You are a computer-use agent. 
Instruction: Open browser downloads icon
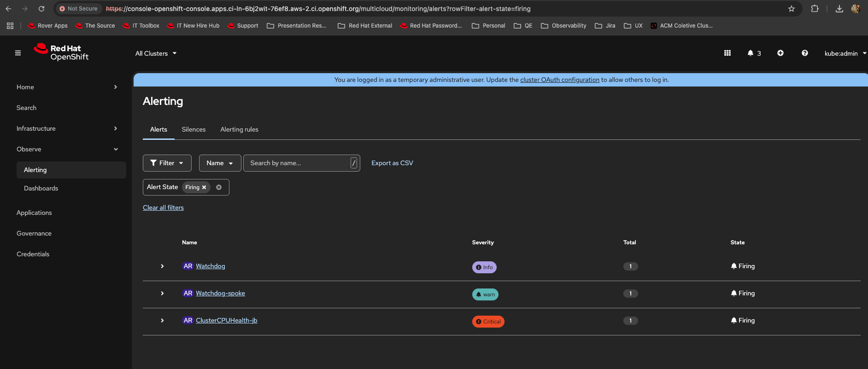(x=839, y=9)
